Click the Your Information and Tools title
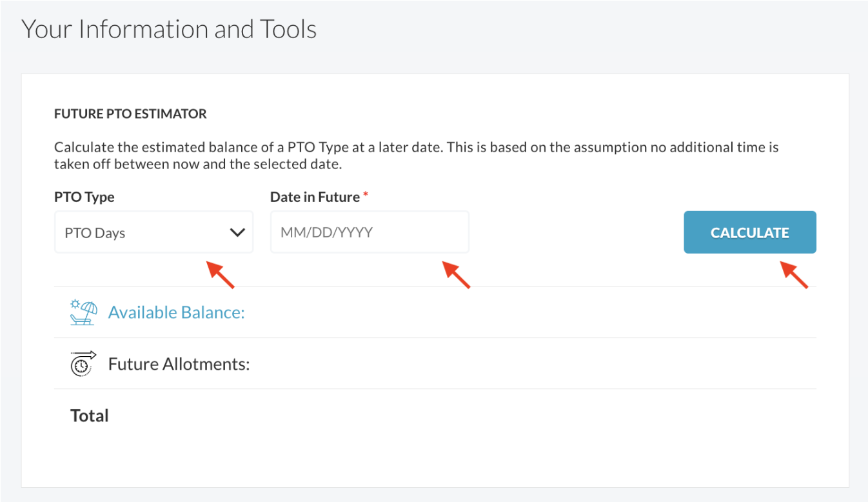 (169, 30)
